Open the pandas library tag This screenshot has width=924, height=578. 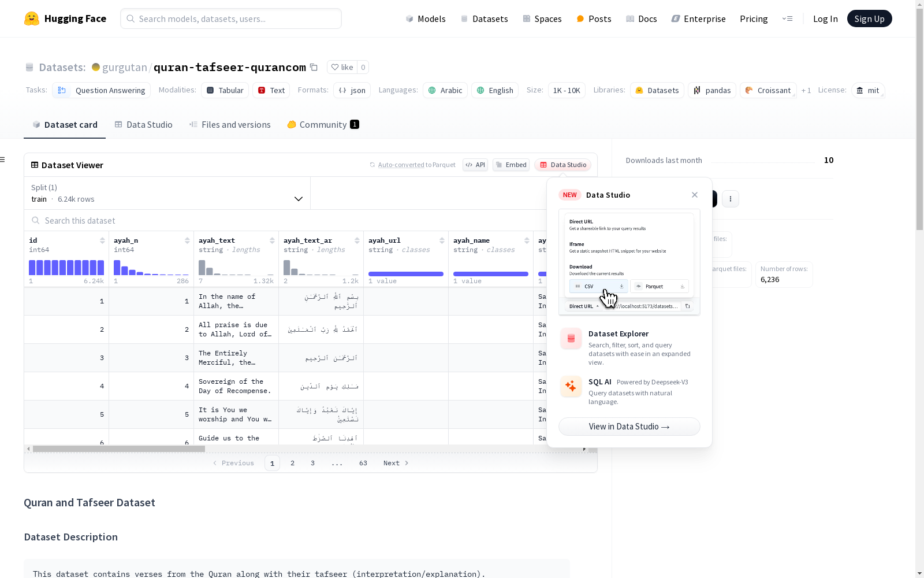point(712,90)
